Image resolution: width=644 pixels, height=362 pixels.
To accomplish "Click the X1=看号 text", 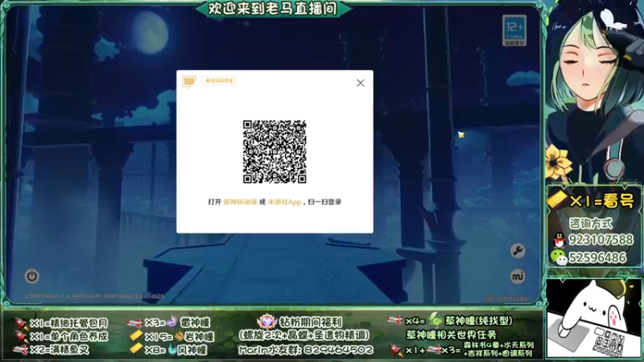I will coord(601,201).
